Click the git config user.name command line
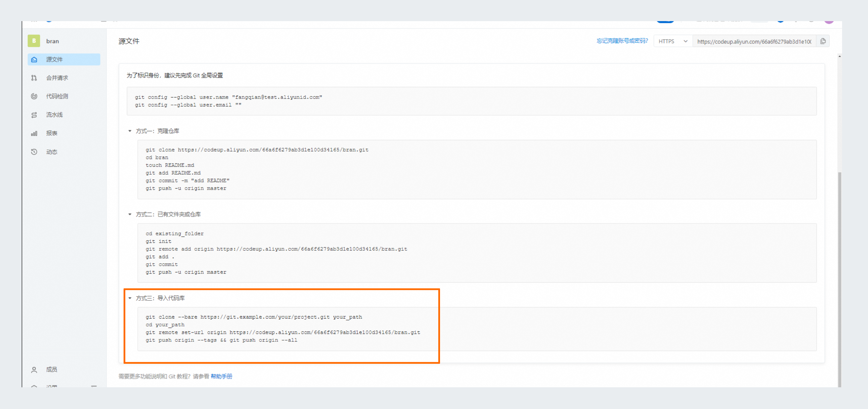This screenshot has width=868, height=409. click(228, 97)
